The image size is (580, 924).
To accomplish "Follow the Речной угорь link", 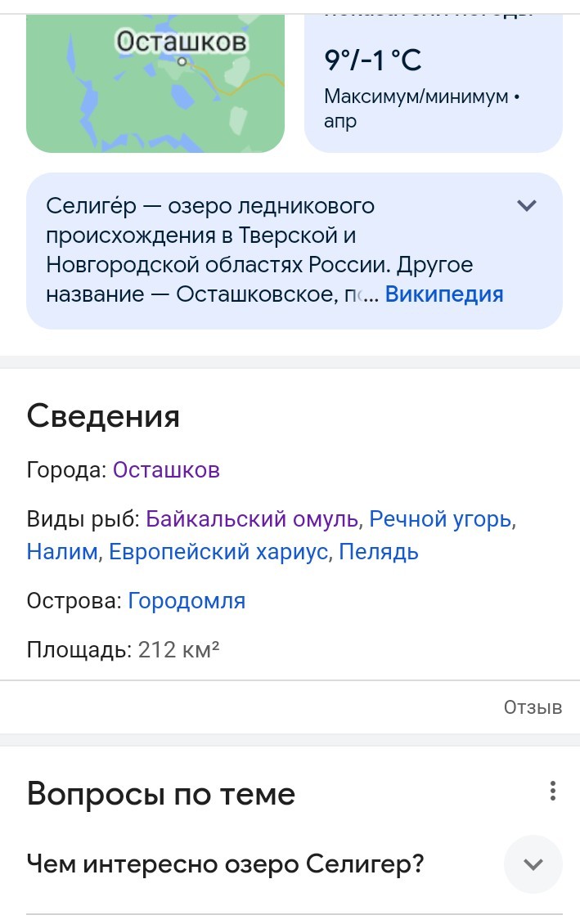I will [x=440, y=519].
